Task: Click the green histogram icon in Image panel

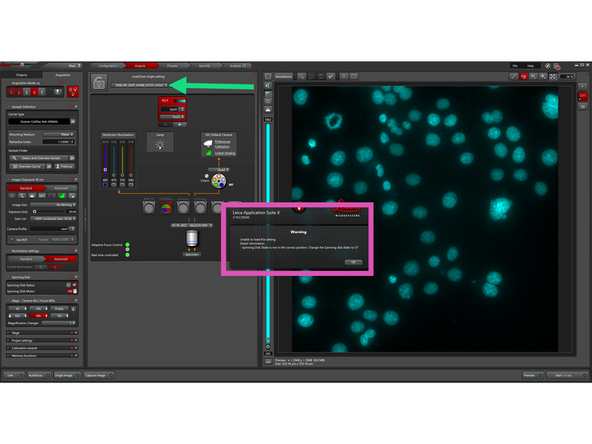Action: 62,196
